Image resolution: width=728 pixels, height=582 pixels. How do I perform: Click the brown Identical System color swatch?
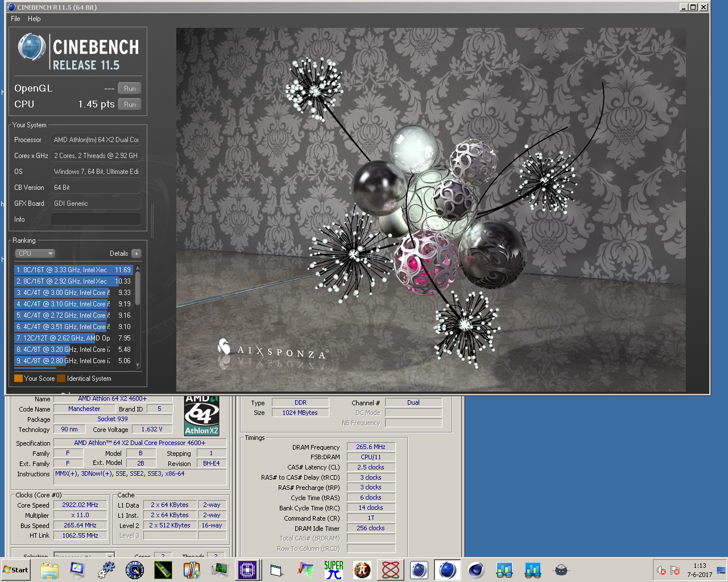point(61,379)
